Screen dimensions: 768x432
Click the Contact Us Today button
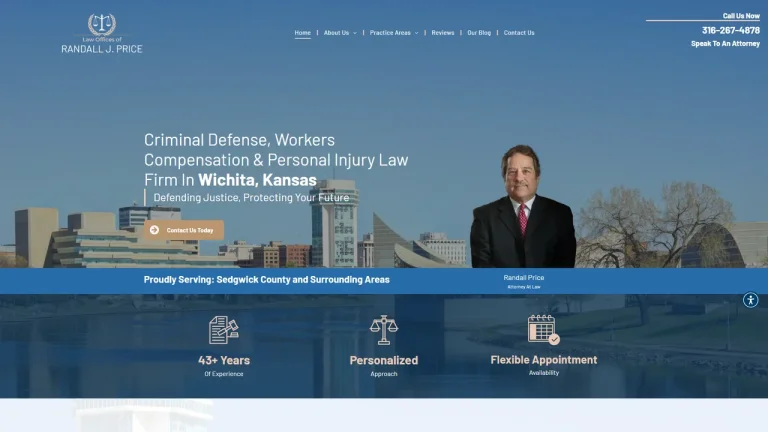coord(184,230)
